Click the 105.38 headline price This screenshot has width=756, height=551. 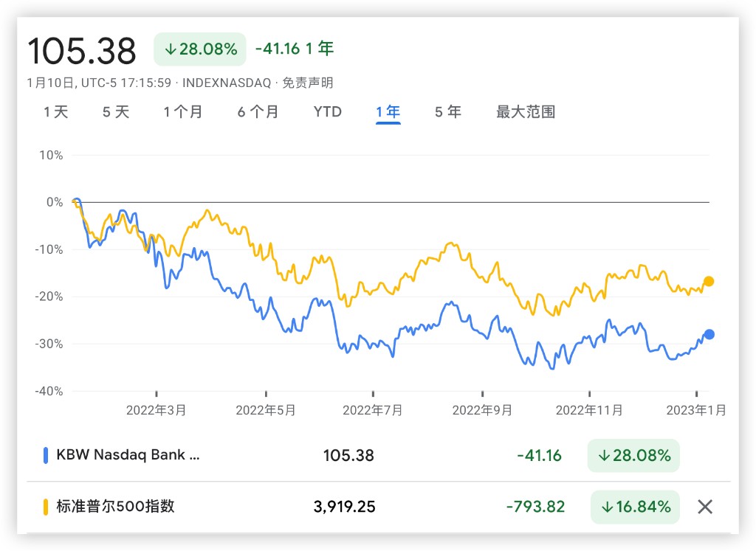82,51
